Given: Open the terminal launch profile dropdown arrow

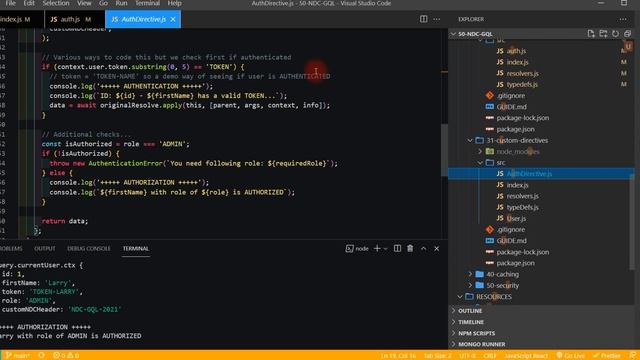Looking at the screenshot, I should 385,248.
